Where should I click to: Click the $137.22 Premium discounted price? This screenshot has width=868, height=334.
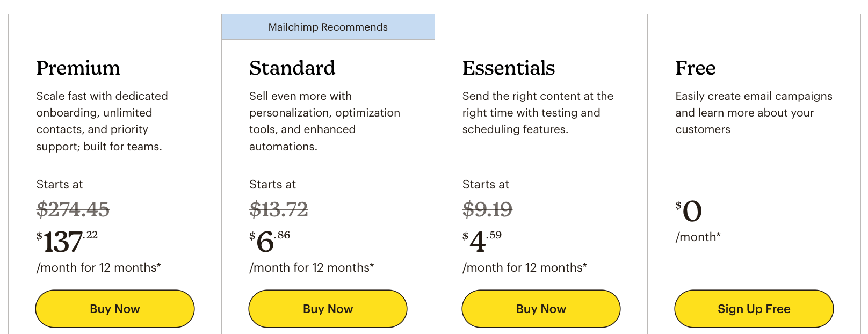pos(67,241)
